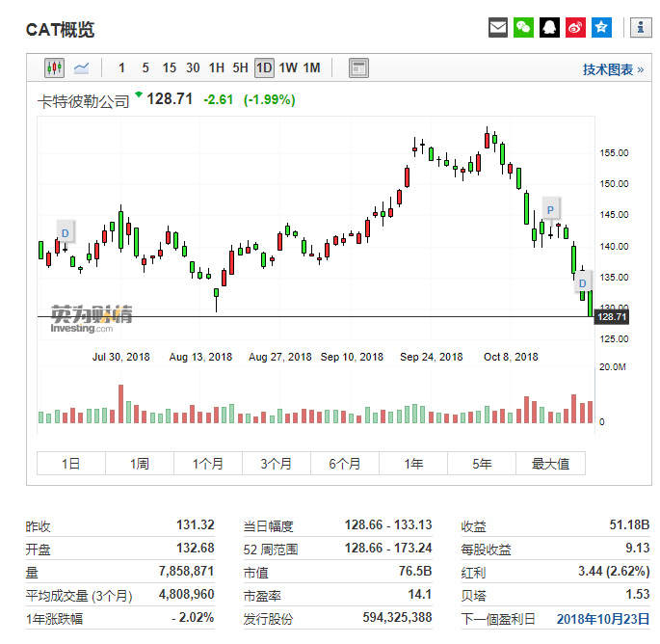The height and width of the screenshot is (644, 660).
Task: Click 52 week range 128.66 - 173.24
Action: [x=388, y=548]
